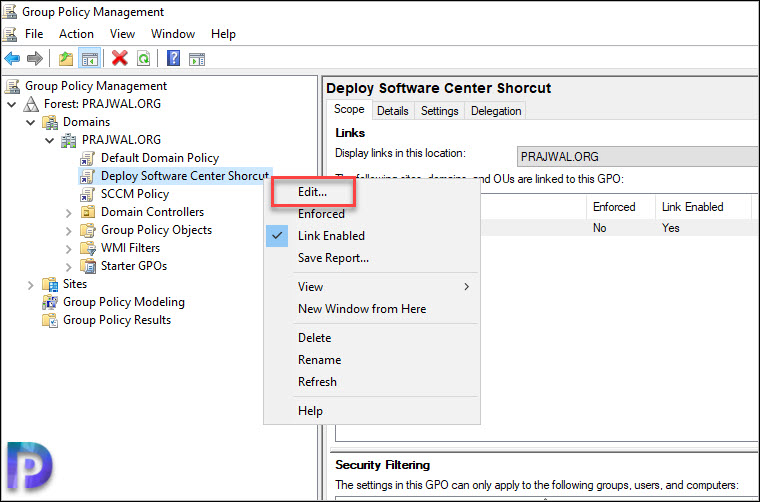This screenshot has height=502, width=760.
Task: Toggle the Show/Hide Console Tree icon
Action: tap(90, 59)
